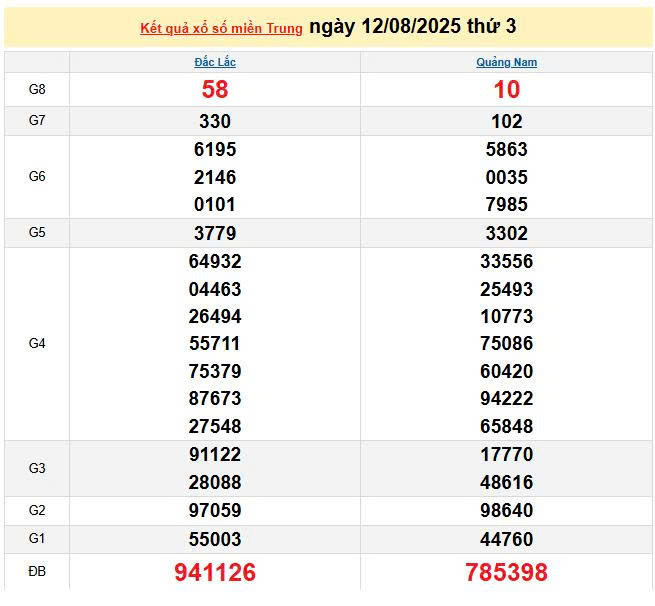This screenshot has width=655, height=606.
Task: Click the date text 'ngày 12/08/2025 thứ 3'
Action: click(x=412, y=26)
